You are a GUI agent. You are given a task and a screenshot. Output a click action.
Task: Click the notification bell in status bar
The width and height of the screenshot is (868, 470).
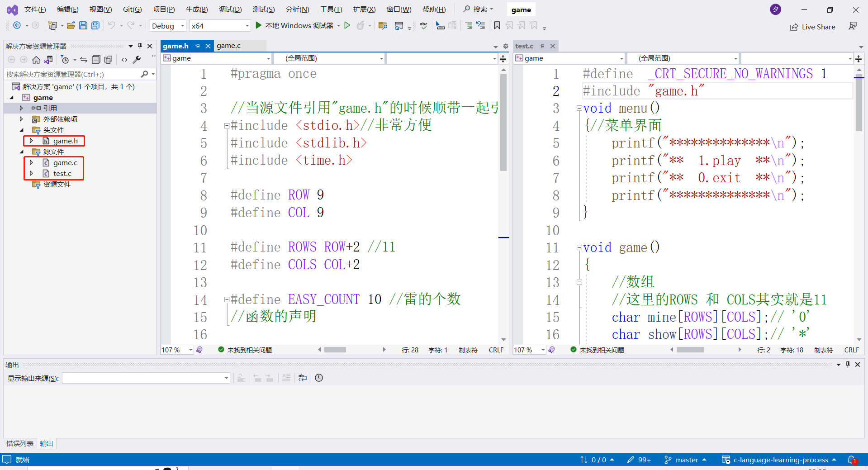click(852, 460)
